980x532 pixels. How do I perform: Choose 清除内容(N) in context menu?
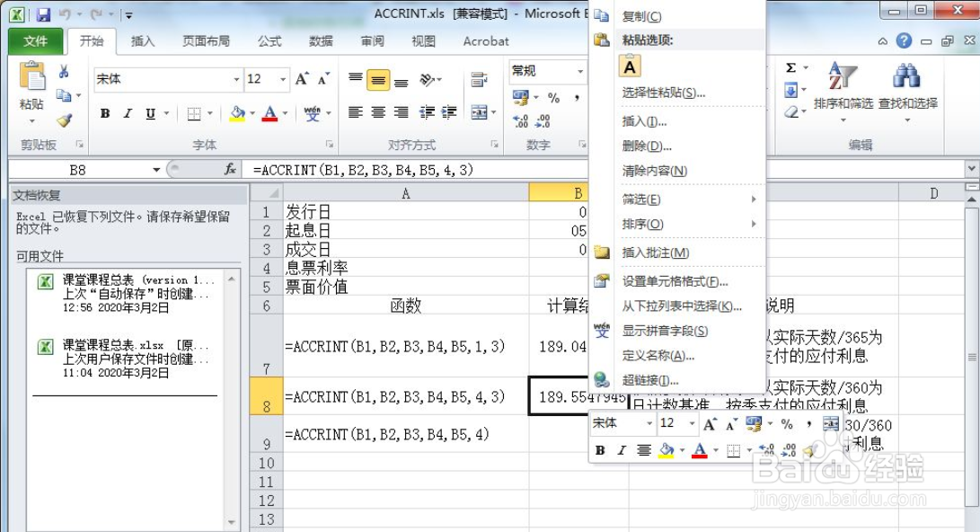(677, 171)
